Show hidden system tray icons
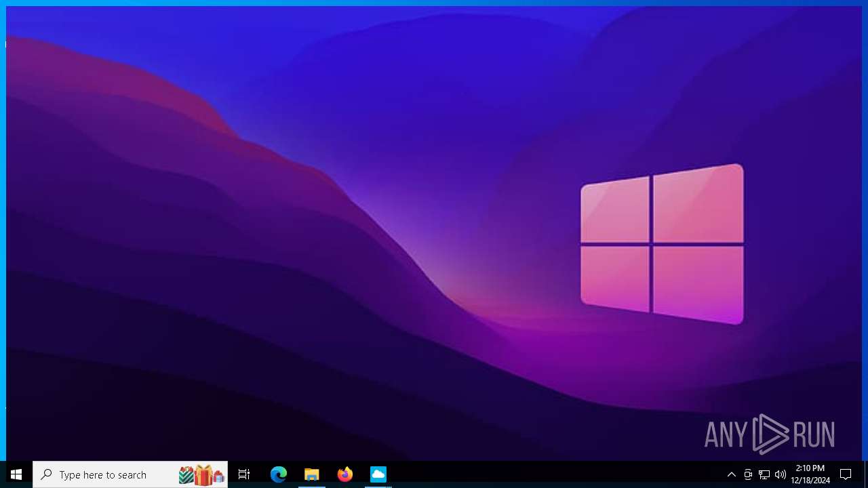The height and width of the screenshot is (488, 868). 732,474
